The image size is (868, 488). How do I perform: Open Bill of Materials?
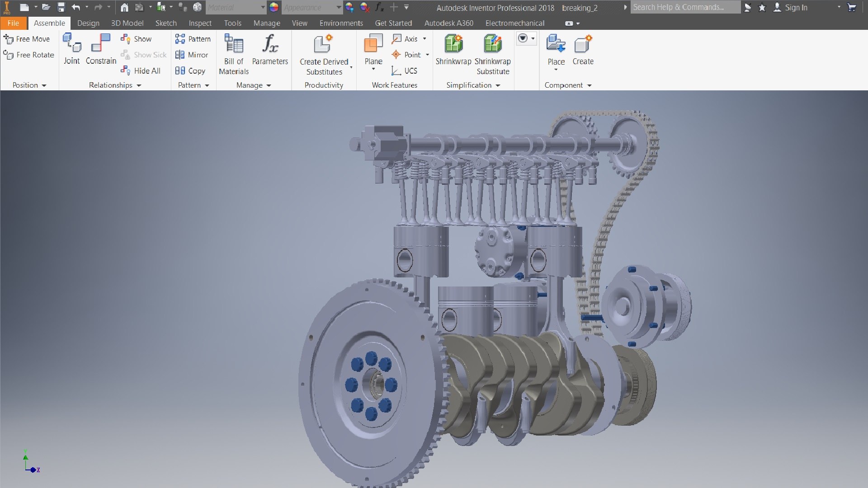pos(234,54)
